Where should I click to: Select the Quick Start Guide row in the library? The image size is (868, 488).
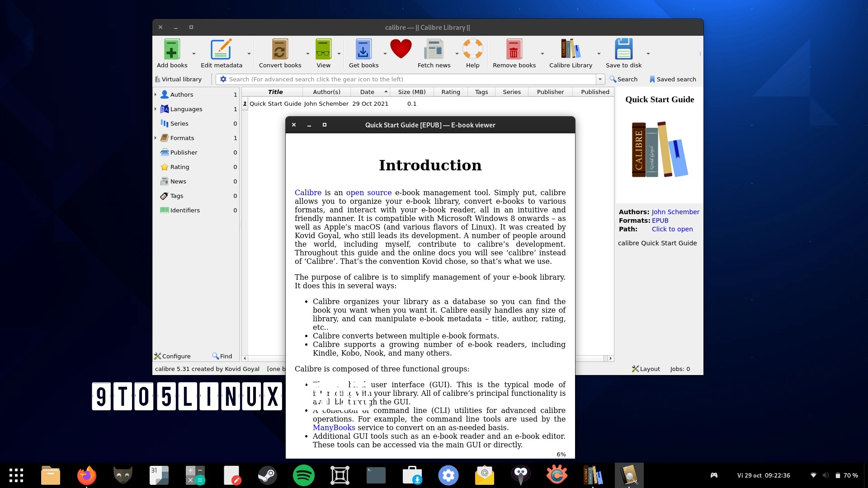click(x=276, y=103)
